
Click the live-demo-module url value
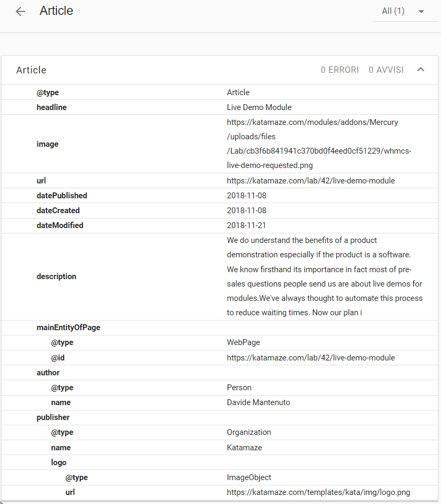311,181
